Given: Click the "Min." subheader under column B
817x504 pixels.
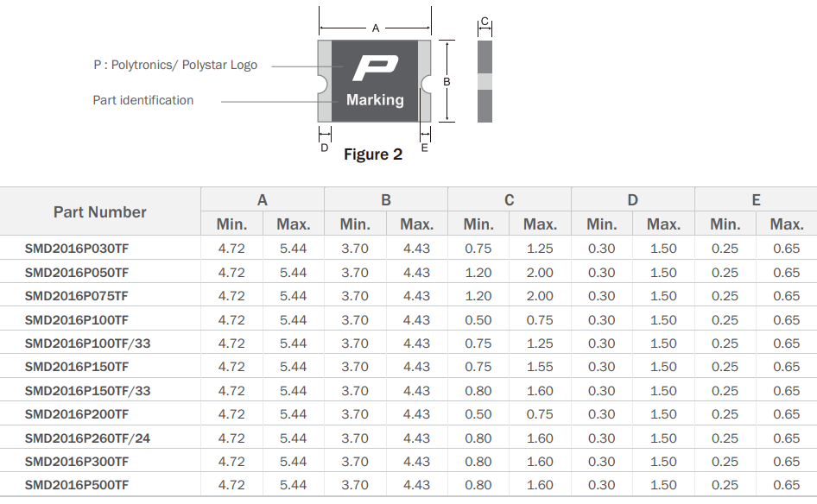Looking at the screenshot, I should pos(355,224).
